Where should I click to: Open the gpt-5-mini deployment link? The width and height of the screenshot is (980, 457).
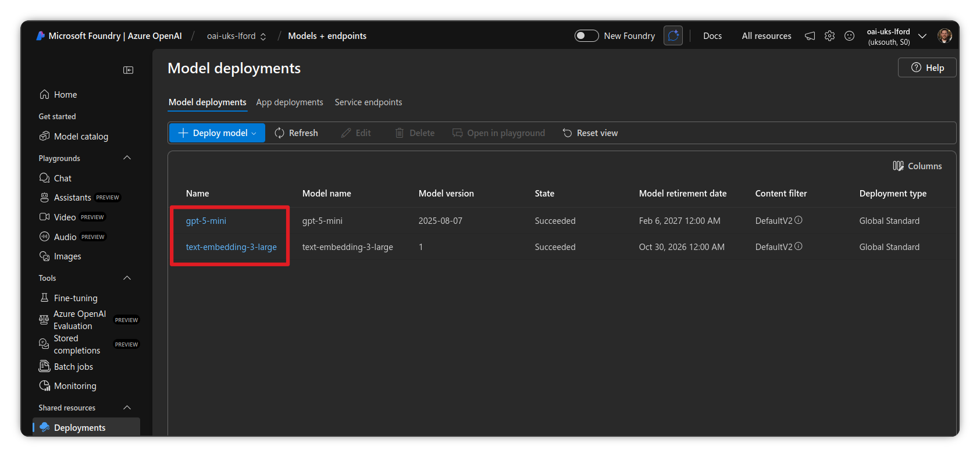click(x=206, y=221)
